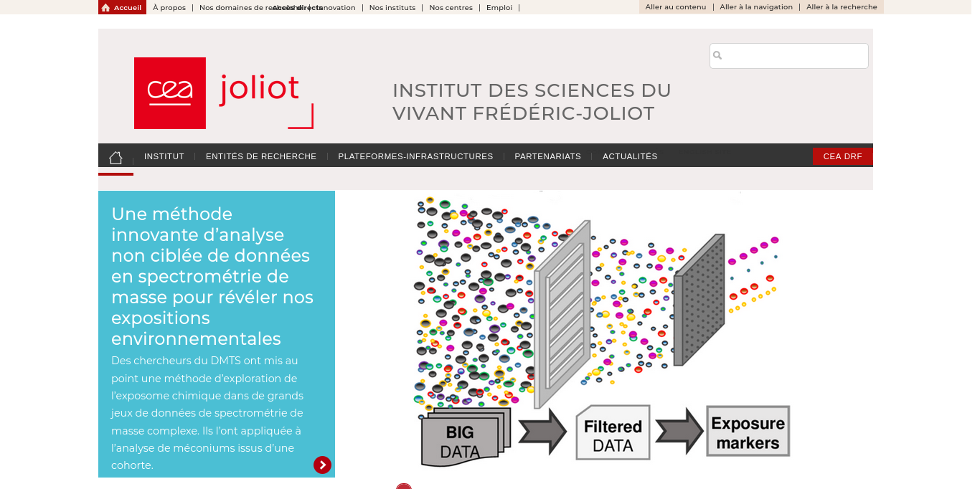Image resolution: width=980 pixels, height=489 pixels.
Task: Click Aller au contenu skip link
Action: point(676,7)
